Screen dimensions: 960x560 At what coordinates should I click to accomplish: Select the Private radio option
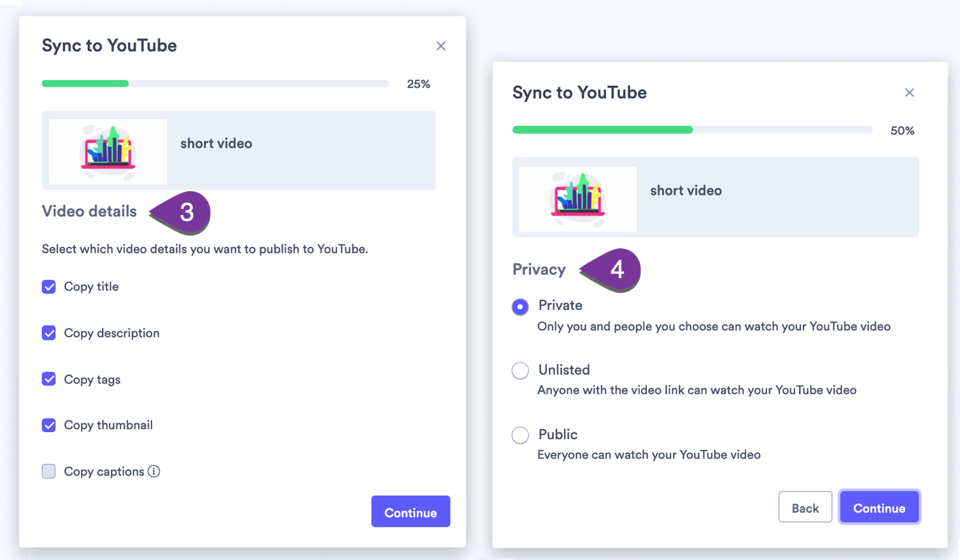click(520, 307)
